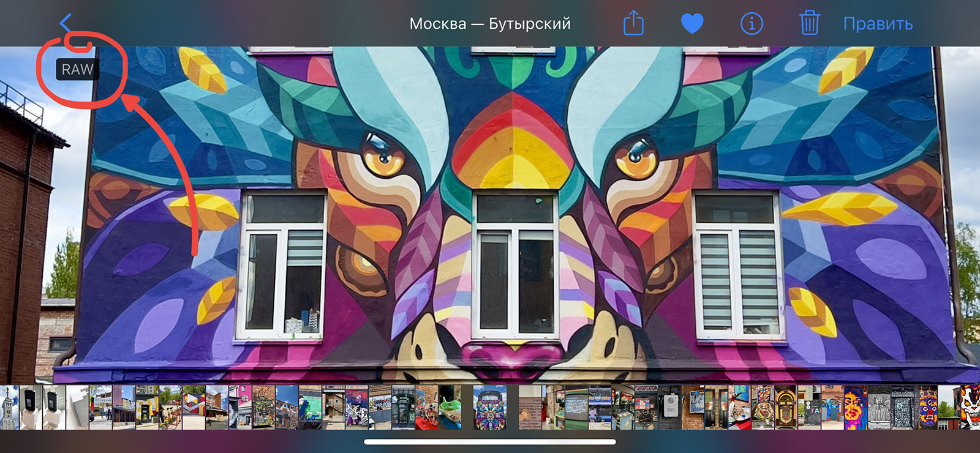The height and width of the screenshot is (453, 980).
Task: Open the grey stone relief thumbnail
Action: 880,407
